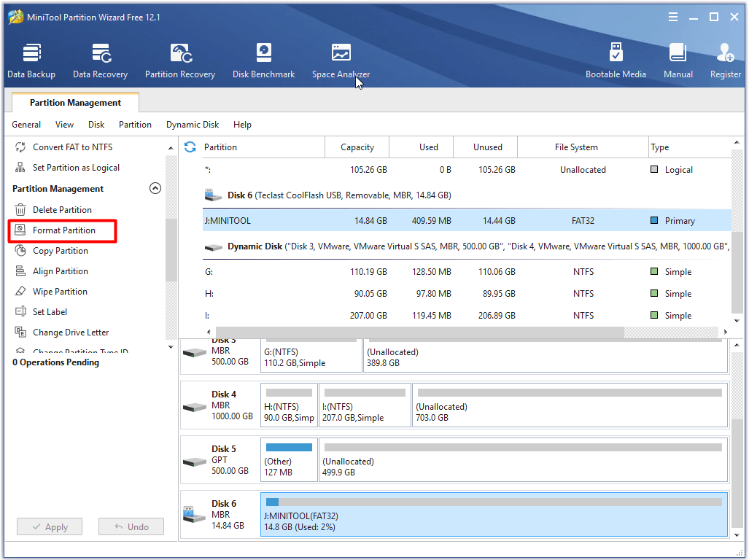Open the Data Backup tool
749x560 pixels.
31,61
